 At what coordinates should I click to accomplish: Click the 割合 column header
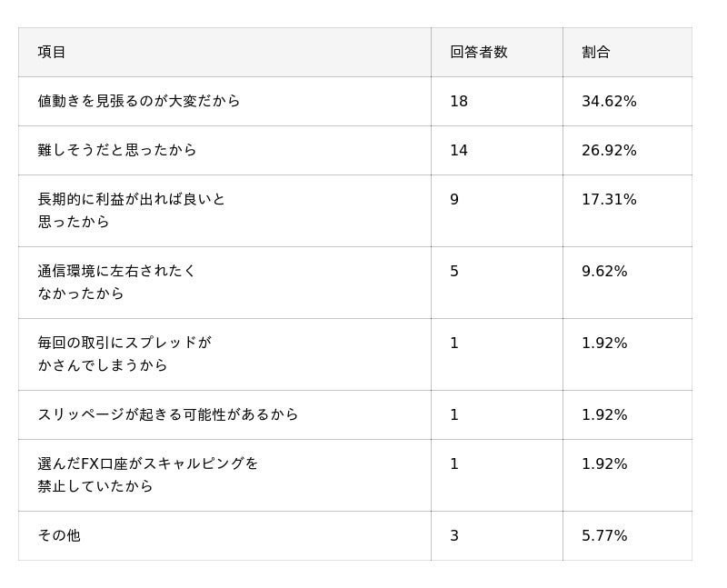pos(595,52)
